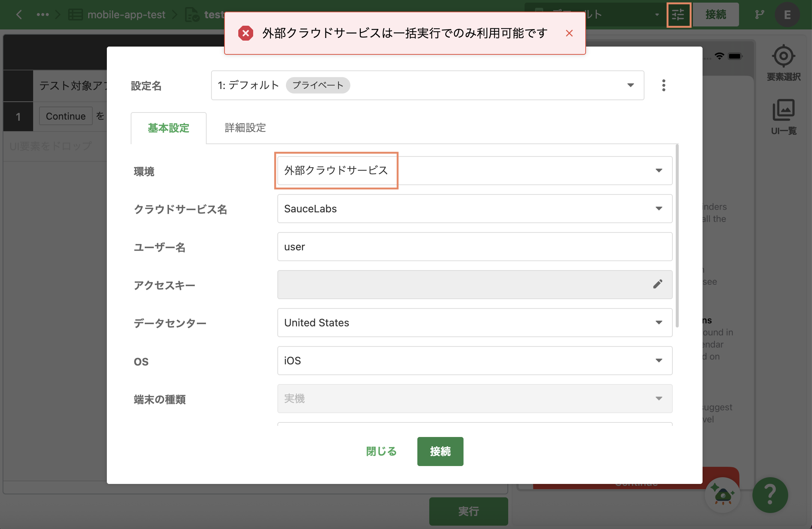Open the rocket assistant floating button
This screenshot has width=812, height=529.
[x=722, y=495]
